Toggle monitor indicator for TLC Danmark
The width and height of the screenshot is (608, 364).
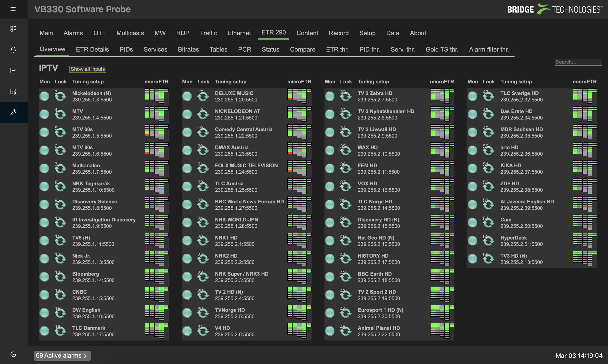[44, 331]
